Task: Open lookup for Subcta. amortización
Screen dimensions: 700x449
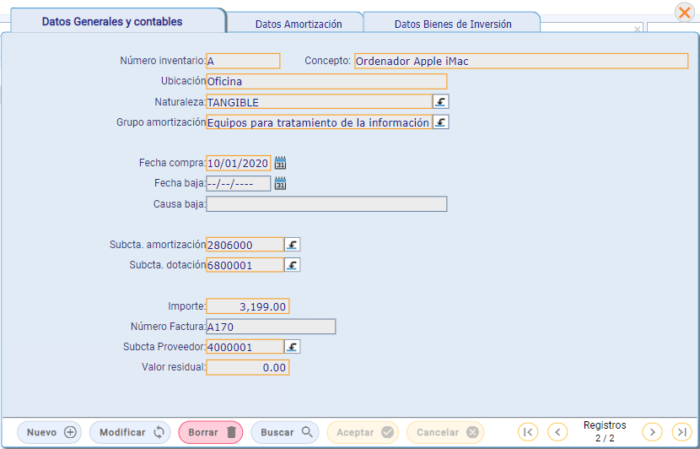Action: point(292,245)
